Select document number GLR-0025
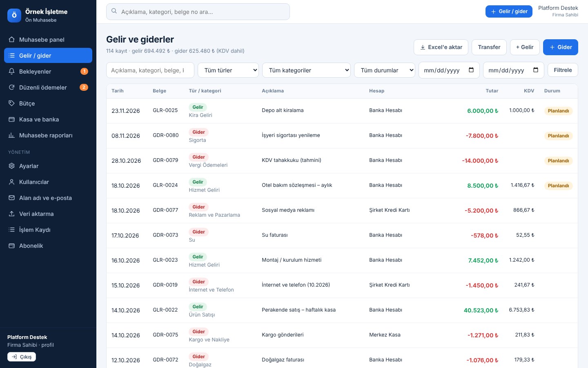Screen dimensions: 588x368 click(165, 110)
